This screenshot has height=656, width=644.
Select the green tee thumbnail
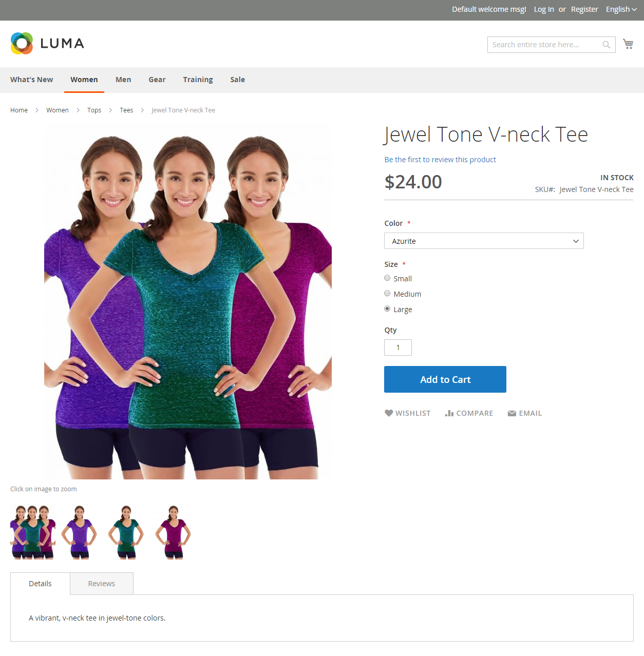click(x=126, y=532)
